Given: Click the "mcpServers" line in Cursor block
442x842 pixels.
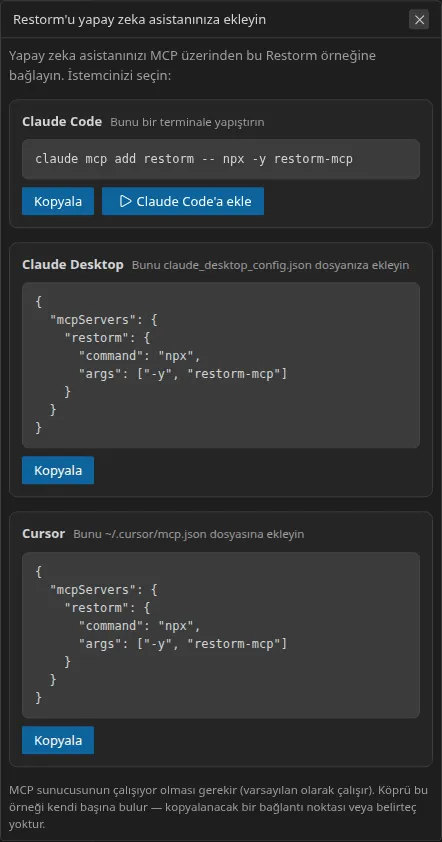Looking at the screenshot, I should point(103,590).
